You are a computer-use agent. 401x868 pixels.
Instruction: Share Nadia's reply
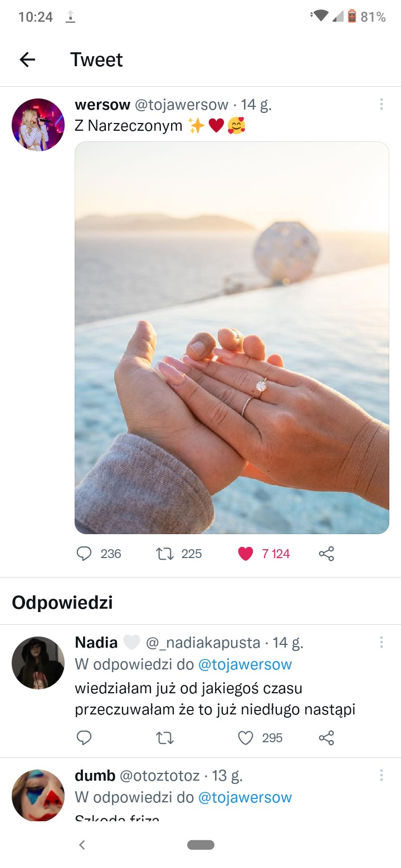326,738
